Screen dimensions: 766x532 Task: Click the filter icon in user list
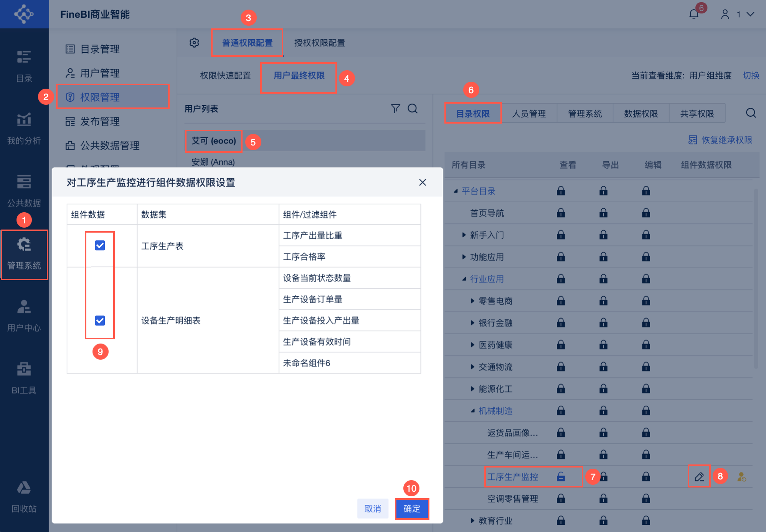tap(395, 109)
